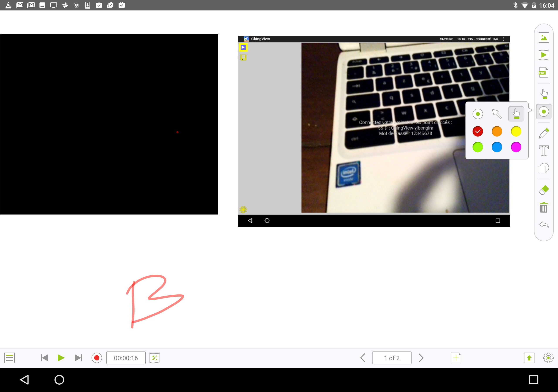
Task: Open the VLC cone notification icon
Action: pos(8,5)
